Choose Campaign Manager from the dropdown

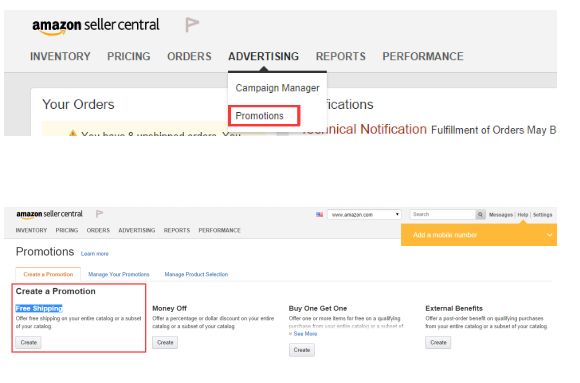coord(277,88)
